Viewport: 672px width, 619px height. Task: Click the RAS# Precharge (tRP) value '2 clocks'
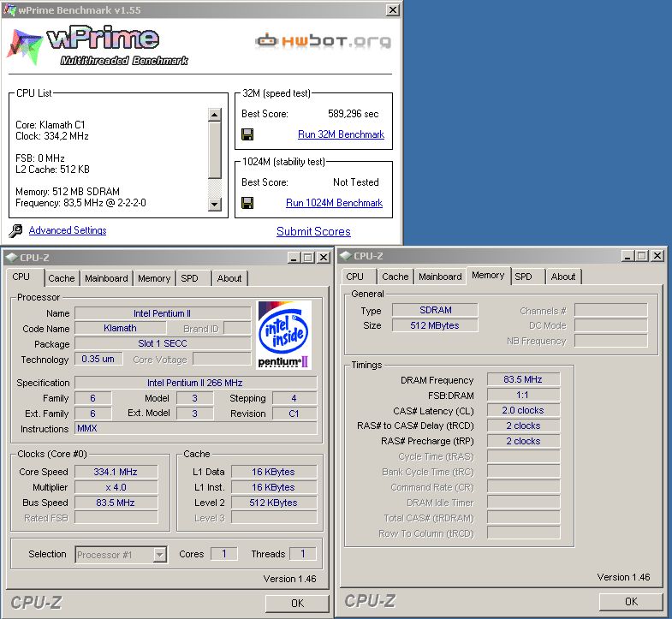(523, 441)
